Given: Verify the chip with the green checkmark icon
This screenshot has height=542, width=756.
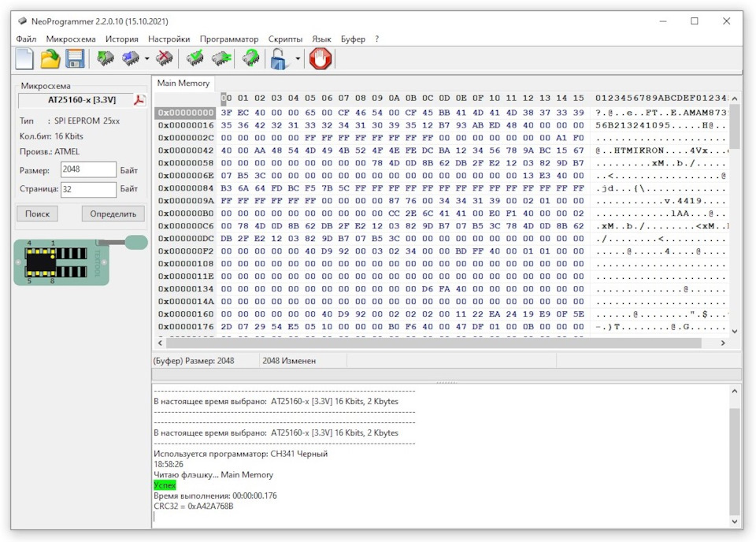Looking at the screenshot, I should 195,59.
